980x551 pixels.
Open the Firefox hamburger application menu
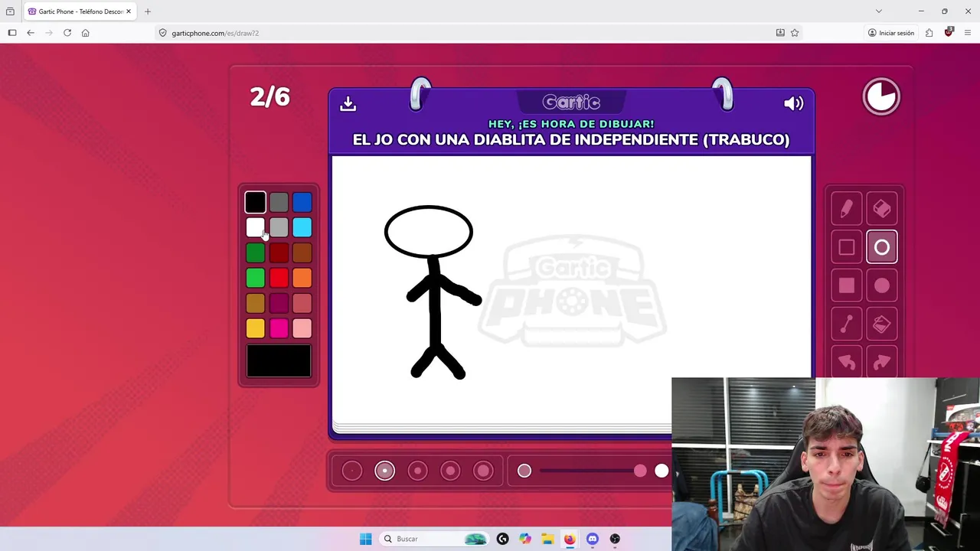(968, 33)
